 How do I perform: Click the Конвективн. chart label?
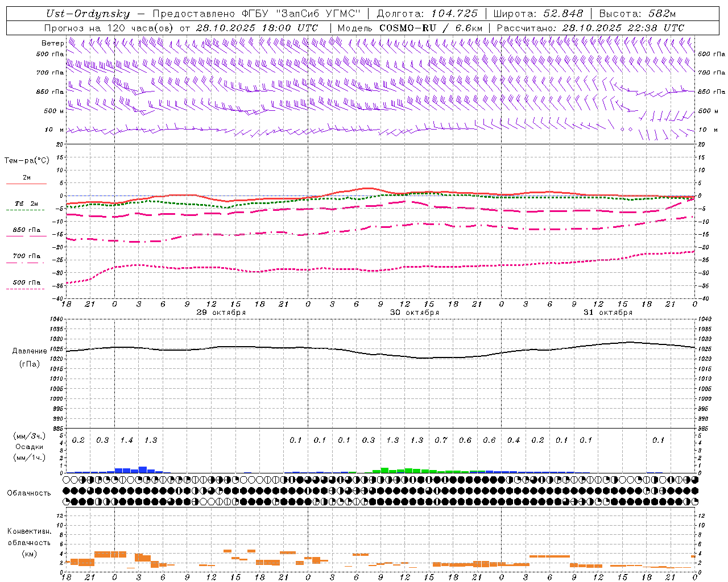coord(30,531)
